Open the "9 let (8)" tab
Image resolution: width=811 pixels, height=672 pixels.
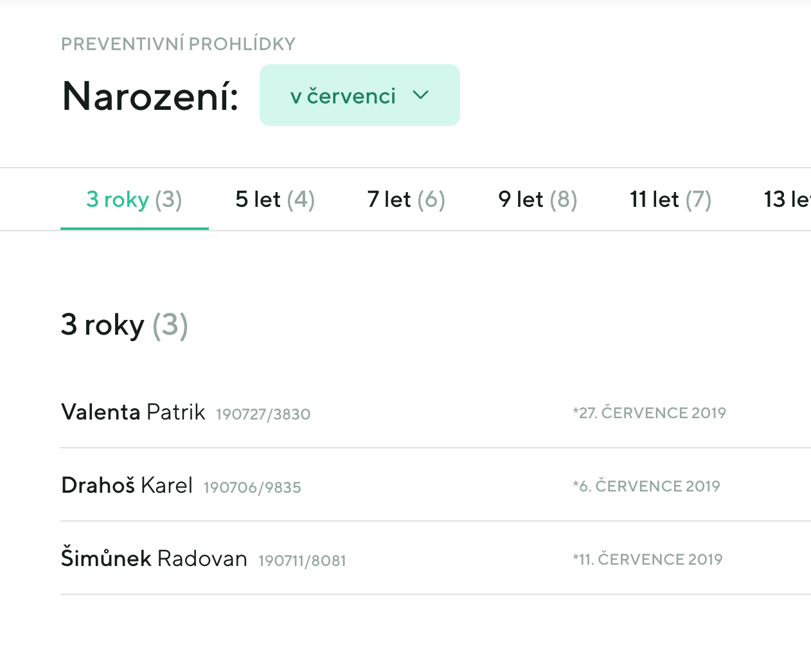click(537, 199)
